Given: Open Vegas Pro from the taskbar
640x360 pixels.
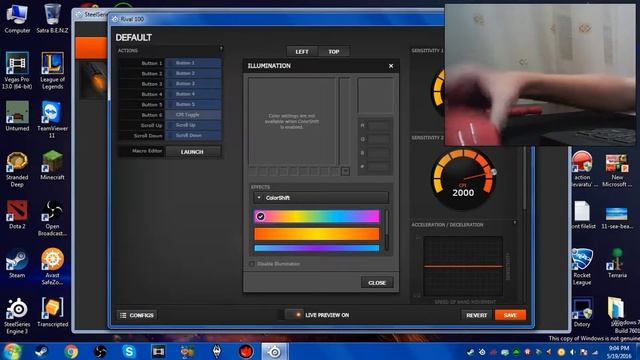Looking at the screenshot, I should click(158, 351).
